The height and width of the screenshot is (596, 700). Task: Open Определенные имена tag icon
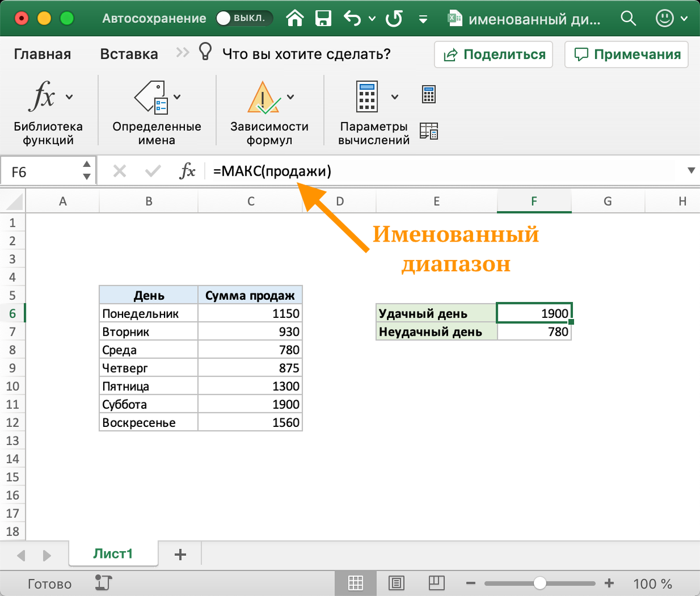tap(150, 96)
